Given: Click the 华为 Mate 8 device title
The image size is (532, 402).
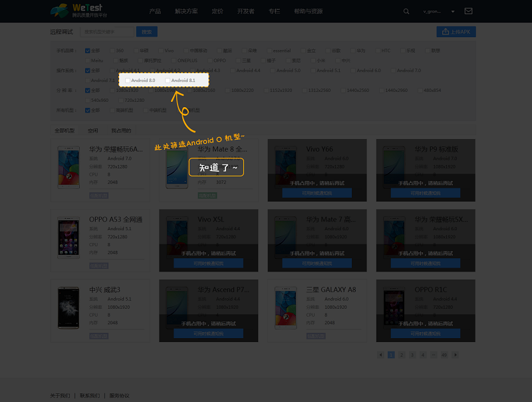Looking at the screenshot, I should 223,149.
